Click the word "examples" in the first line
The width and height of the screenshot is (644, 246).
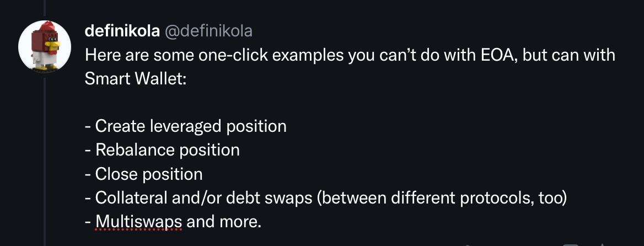tap(300, 56)
